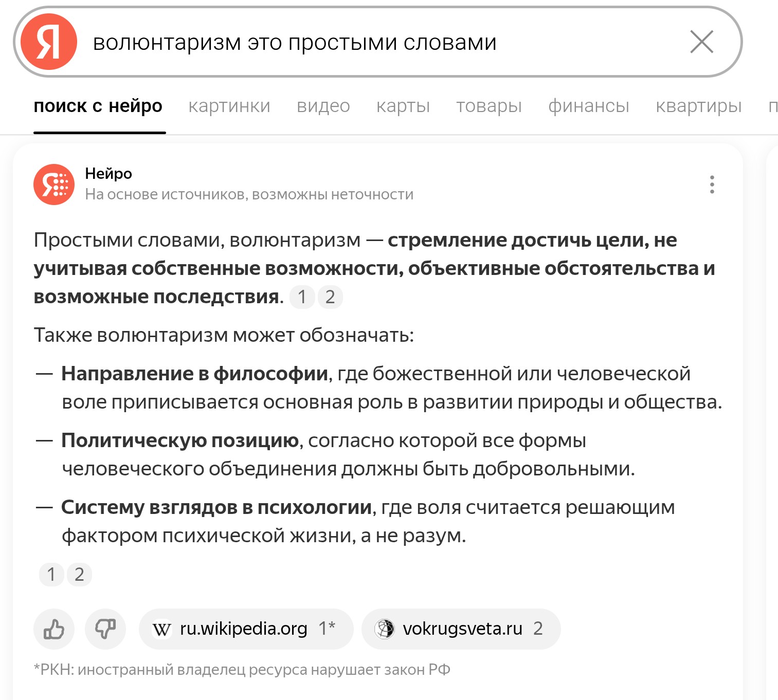This screenshot has height=700, width=778.
Task: Click the Нейро avatar icon
Action: (x=54, y=185)
